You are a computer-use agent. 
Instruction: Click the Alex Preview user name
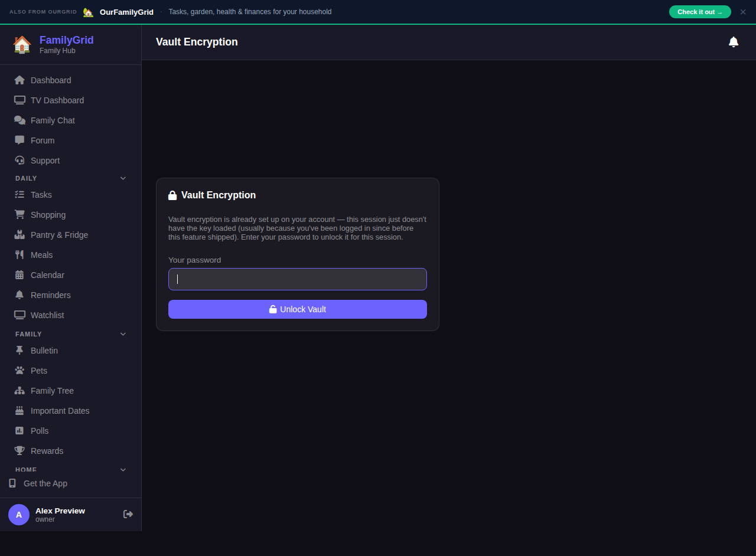[60, 511]
